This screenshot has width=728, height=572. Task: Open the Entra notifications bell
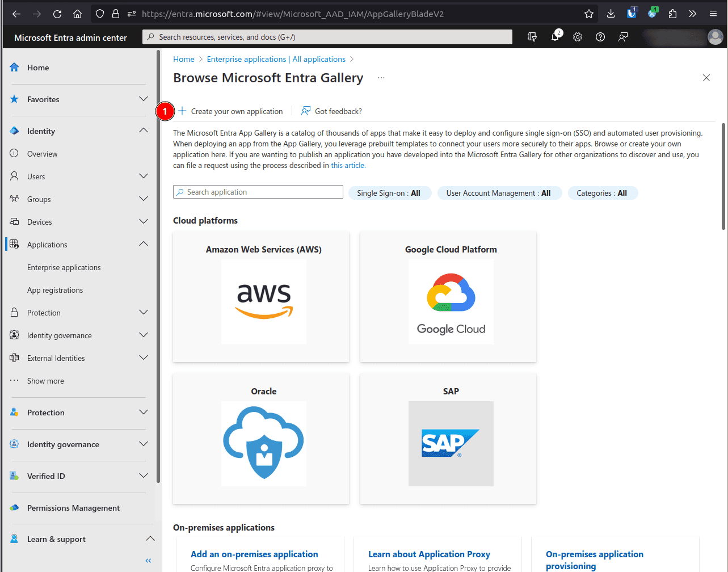555,37
